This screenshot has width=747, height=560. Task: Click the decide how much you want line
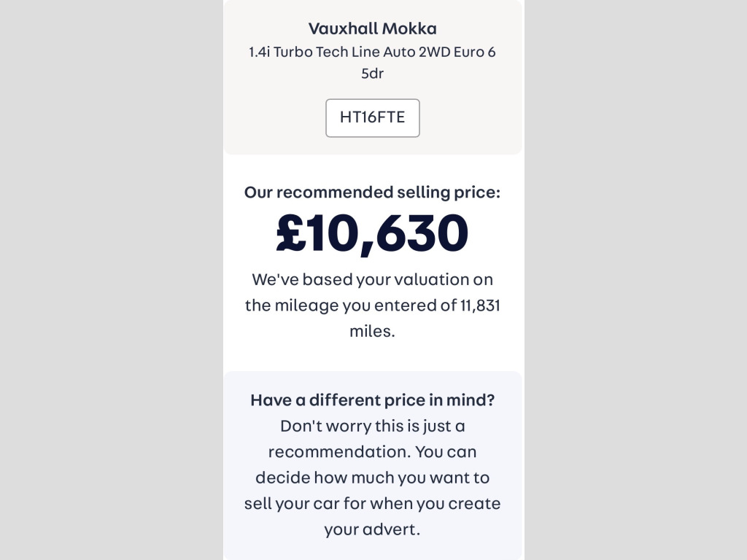(x=372, y=478)
